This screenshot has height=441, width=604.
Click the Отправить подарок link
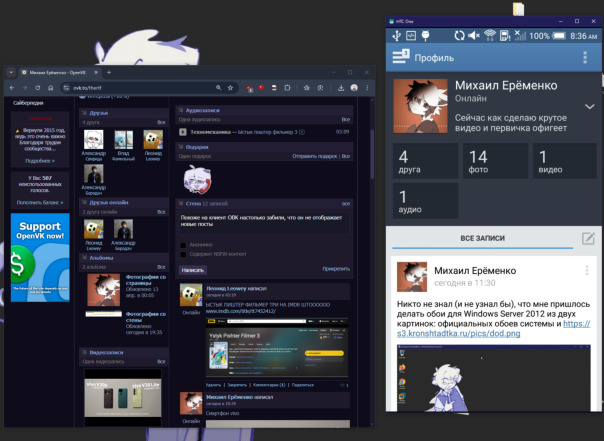click(x=314, y=156)
